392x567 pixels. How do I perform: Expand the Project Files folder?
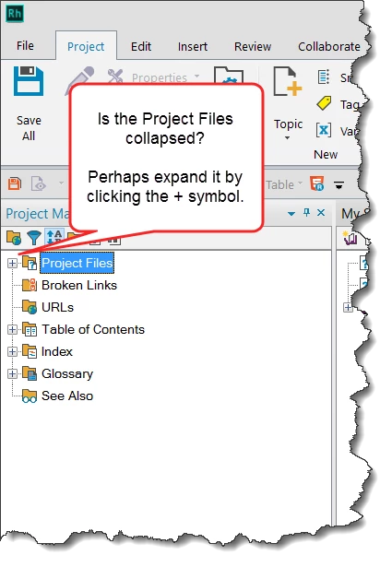point(12,263)
